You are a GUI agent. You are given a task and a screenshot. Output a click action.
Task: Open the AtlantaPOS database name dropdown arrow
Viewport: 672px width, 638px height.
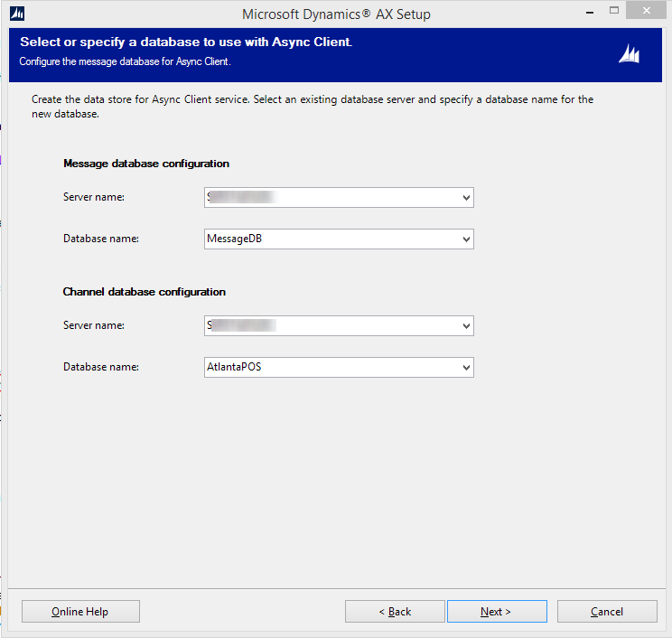466,368
